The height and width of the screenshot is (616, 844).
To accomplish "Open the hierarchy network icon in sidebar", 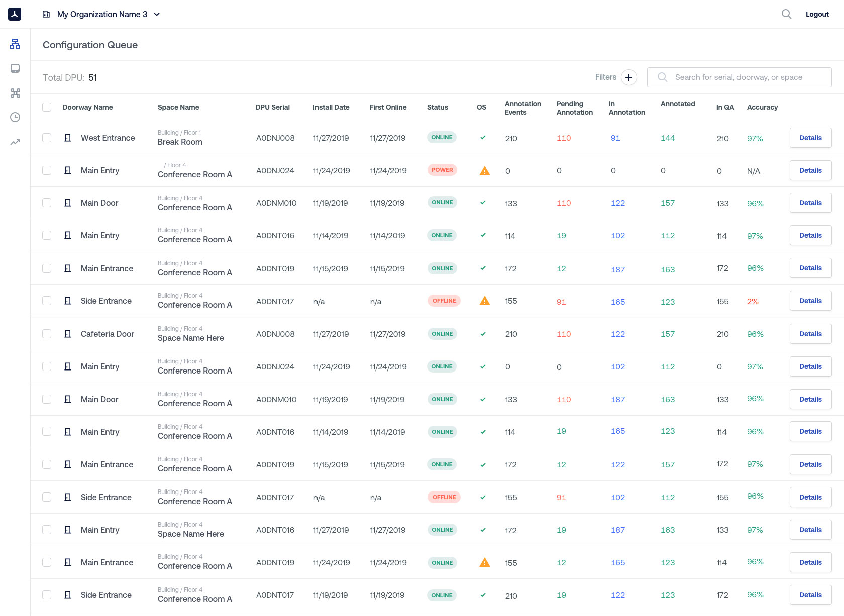I will (x=15, y=44).
